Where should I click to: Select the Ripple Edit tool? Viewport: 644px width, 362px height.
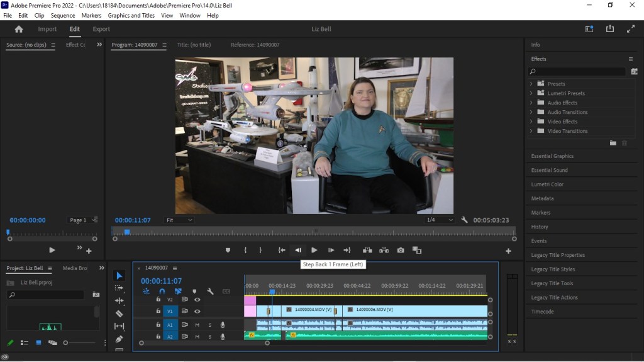(x=119, y=300)
